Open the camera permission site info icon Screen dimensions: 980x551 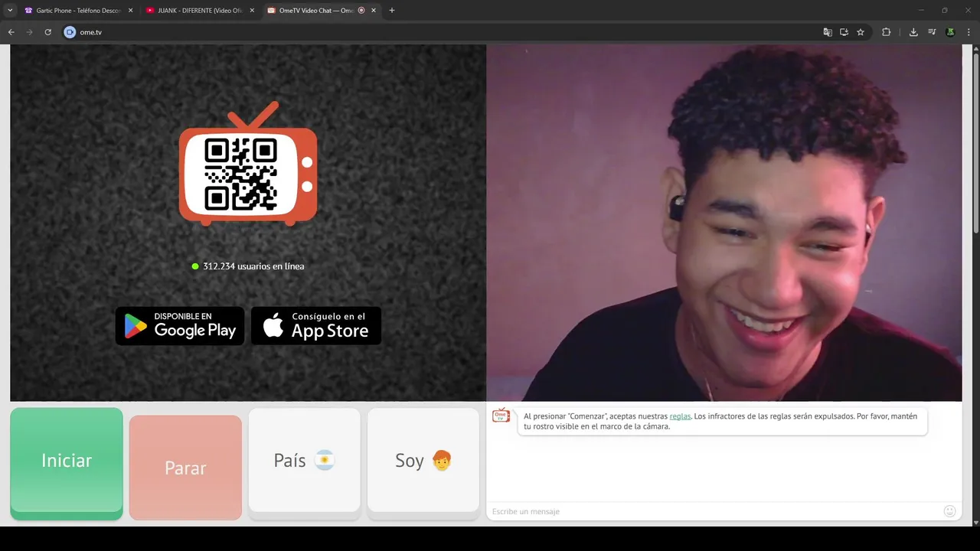coord(70,32)
